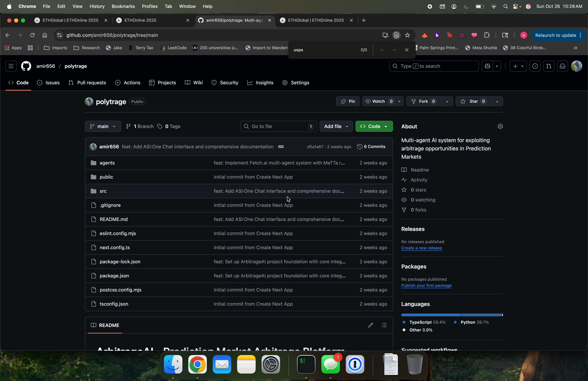588x381 pixels.
Task: Open the main branch dropdown
Action: click(103, 126)
